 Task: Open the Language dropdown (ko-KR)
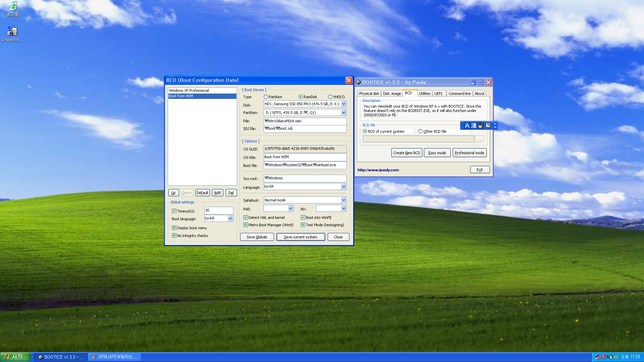[343, 187]
